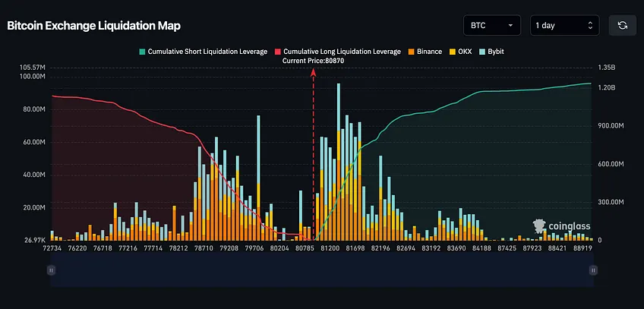The width and height of the screenshot is (644, 309).
Task: Click the 1.20B right axis label
Action: tap(606, 88)
